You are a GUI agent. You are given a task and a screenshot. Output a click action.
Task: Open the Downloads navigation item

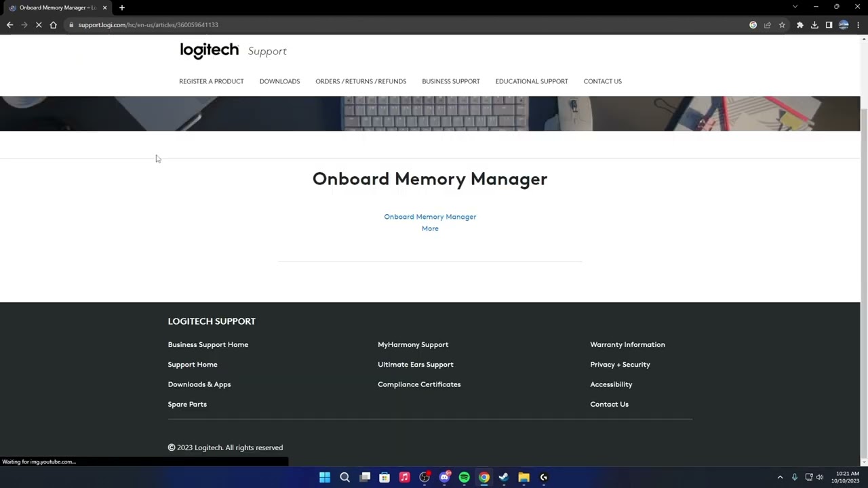point(279,81)
